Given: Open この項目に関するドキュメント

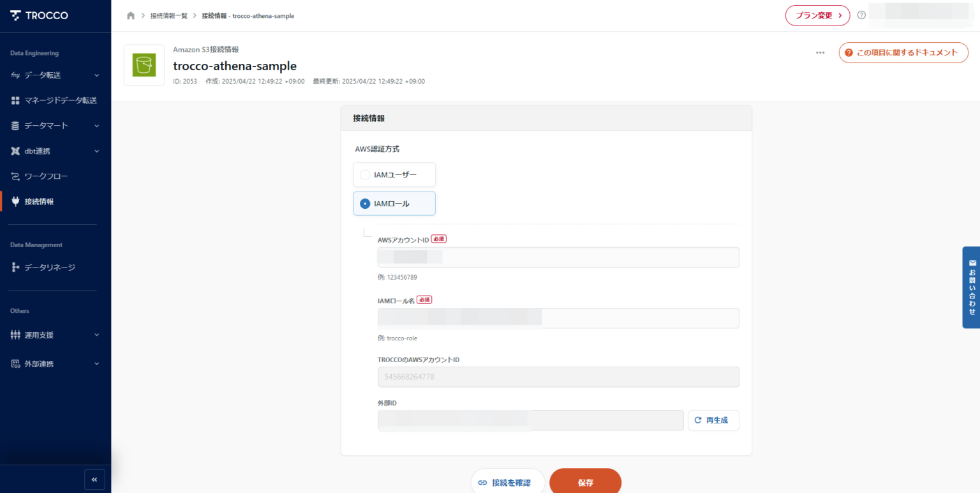Looking at the screenshot, I should click(903, 52).
